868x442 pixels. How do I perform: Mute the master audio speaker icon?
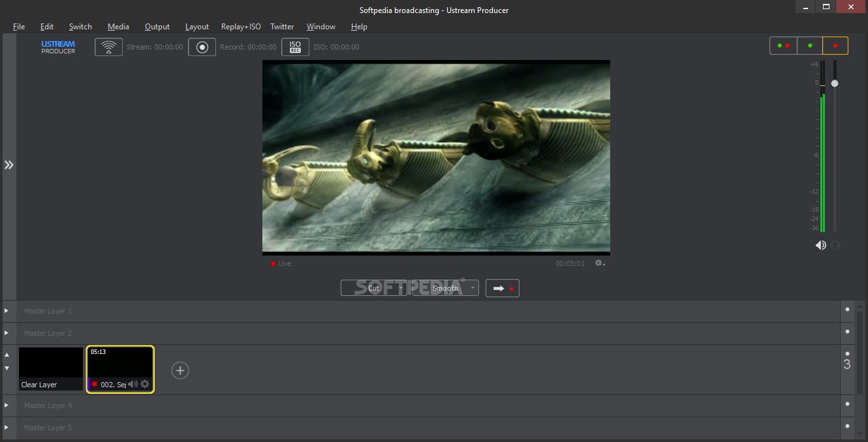pyautogui.click(x=820, y=245)
